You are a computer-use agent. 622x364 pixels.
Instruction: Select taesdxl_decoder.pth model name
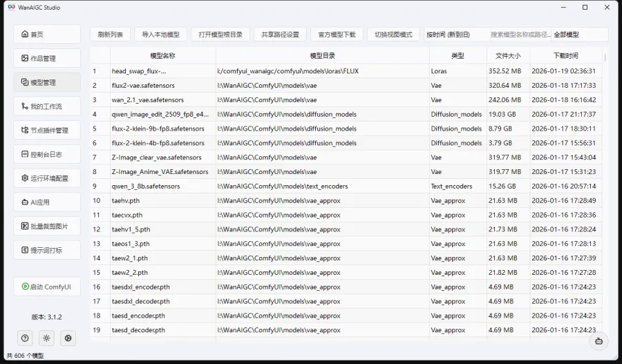click(x=141, y=301)
